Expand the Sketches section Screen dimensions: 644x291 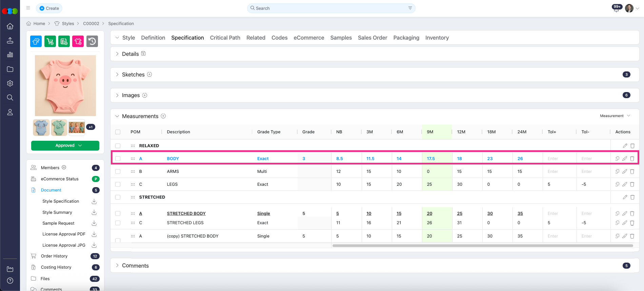117,74
